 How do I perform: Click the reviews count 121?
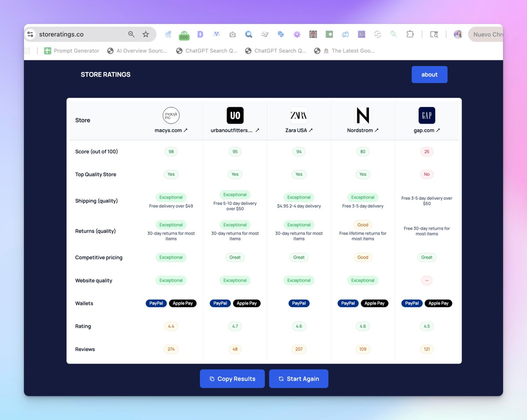pyautogui.click(x=427, y=349)
